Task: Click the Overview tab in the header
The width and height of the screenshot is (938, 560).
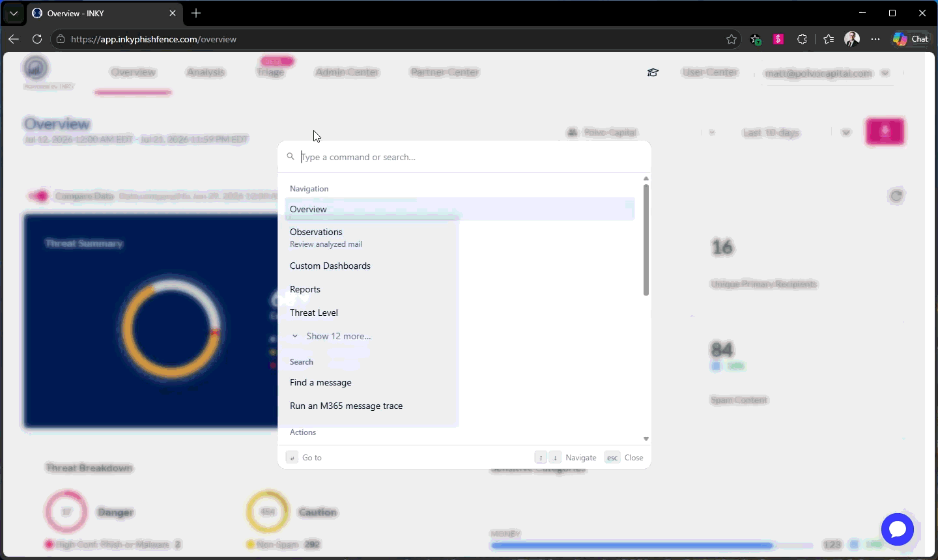Action: coord(133,72)
